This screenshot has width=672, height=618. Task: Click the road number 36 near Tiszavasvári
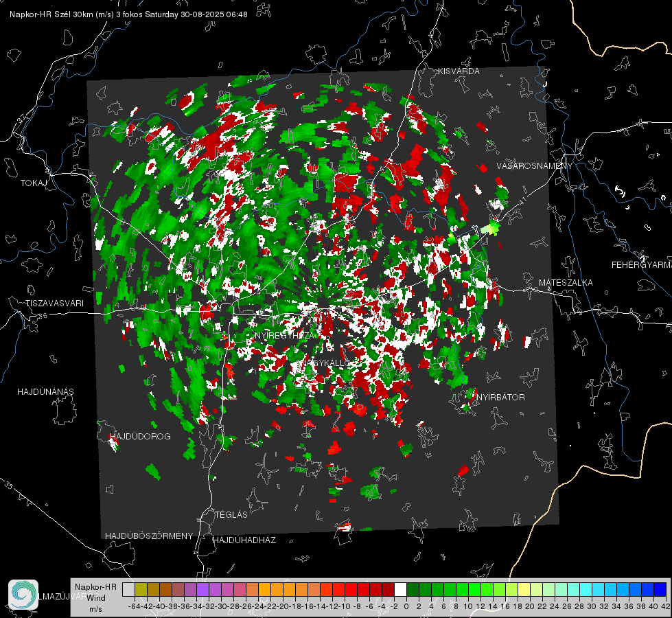[43, 316]
